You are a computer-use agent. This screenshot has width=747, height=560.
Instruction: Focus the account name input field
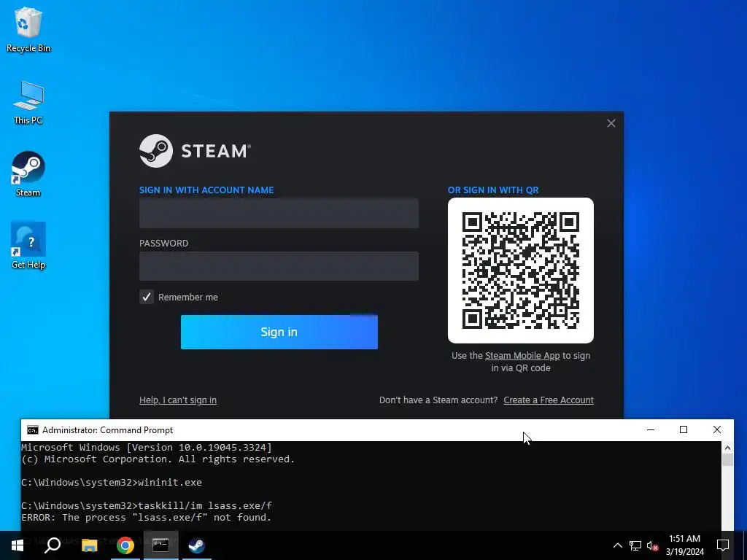279,214
